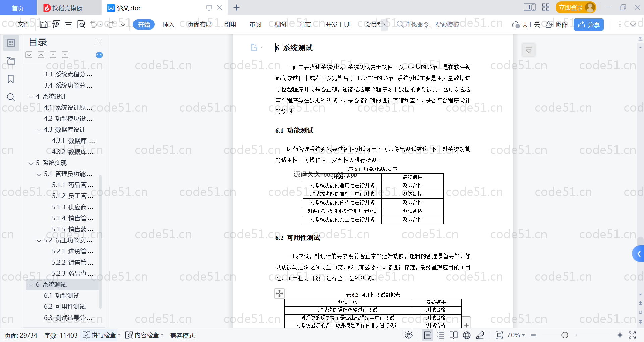Redo the last action
The image size is (644, 342).
[111, 24]
